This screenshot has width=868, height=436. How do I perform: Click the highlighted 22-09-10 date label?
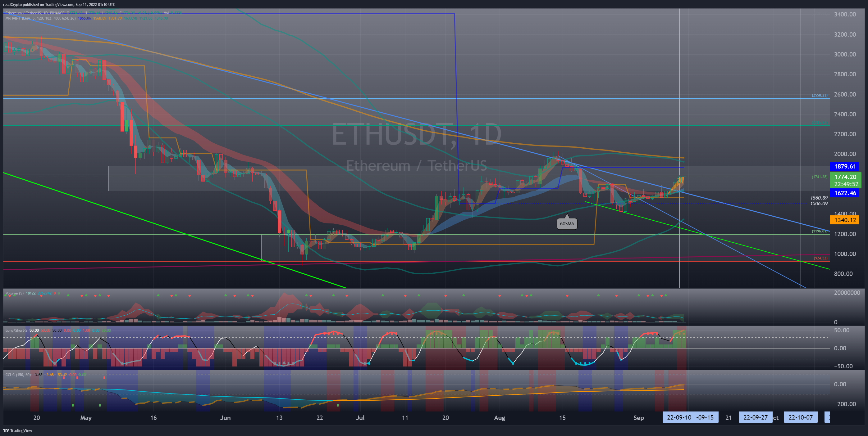(679, 417)
